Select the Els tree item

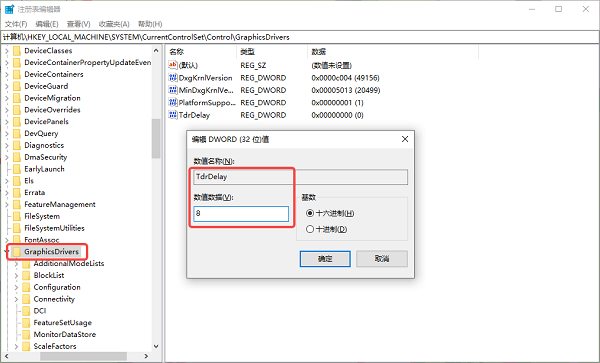pos(29,181)
